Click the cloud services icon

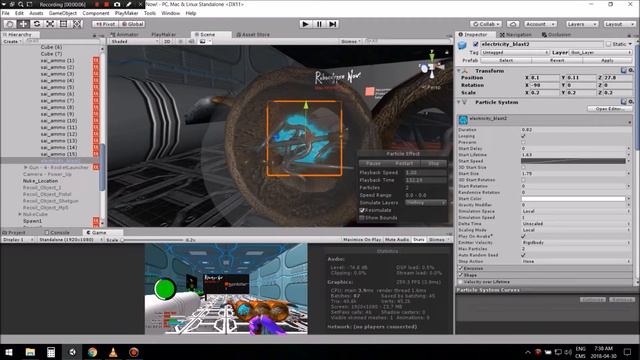(x=513, y=24)
